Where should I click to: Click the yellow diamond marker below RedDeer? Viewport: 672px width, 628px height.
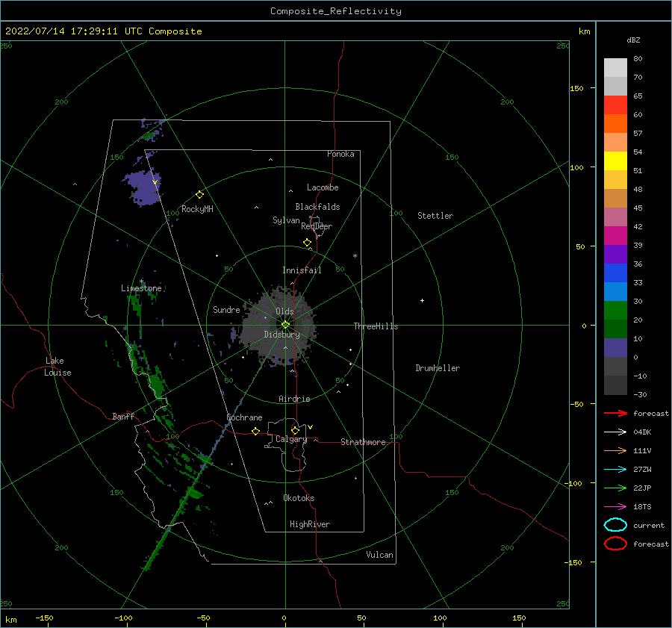307,243
